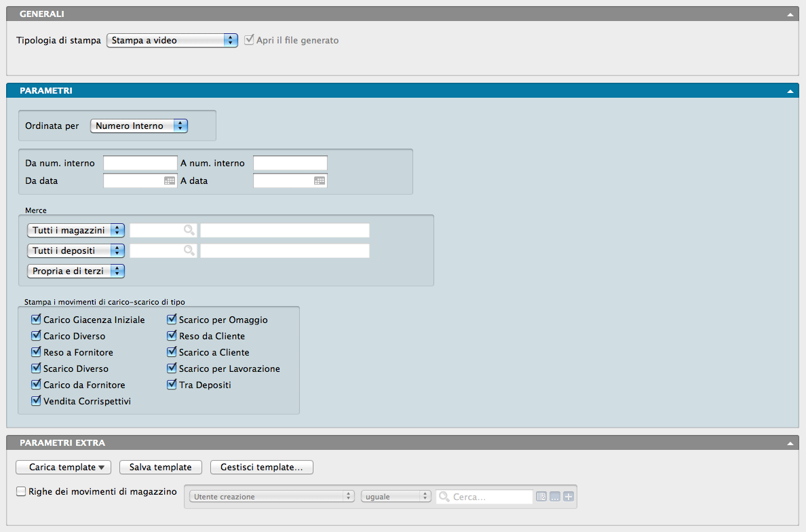Toggle the Scarico per Omaggio checkbox
806x532 pixels.
172,320
